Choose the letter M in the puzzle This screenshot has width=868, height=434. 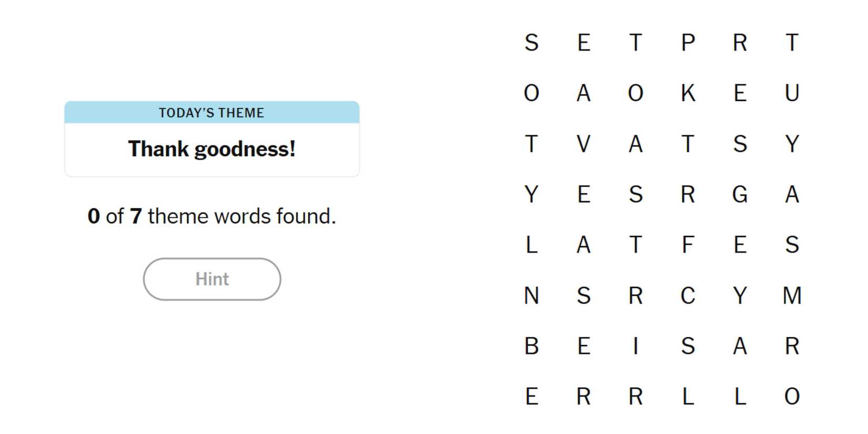pyautogui.click(x=792, y=295)
